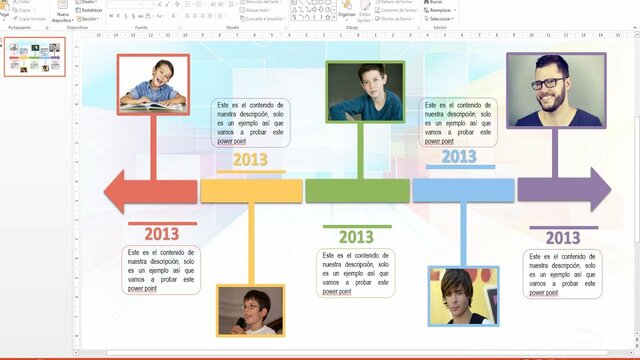Image resolution: width=640 pixels, height=360 pixels.
Task: Add a Nueva diapositiva
Action: coord(62,11)
